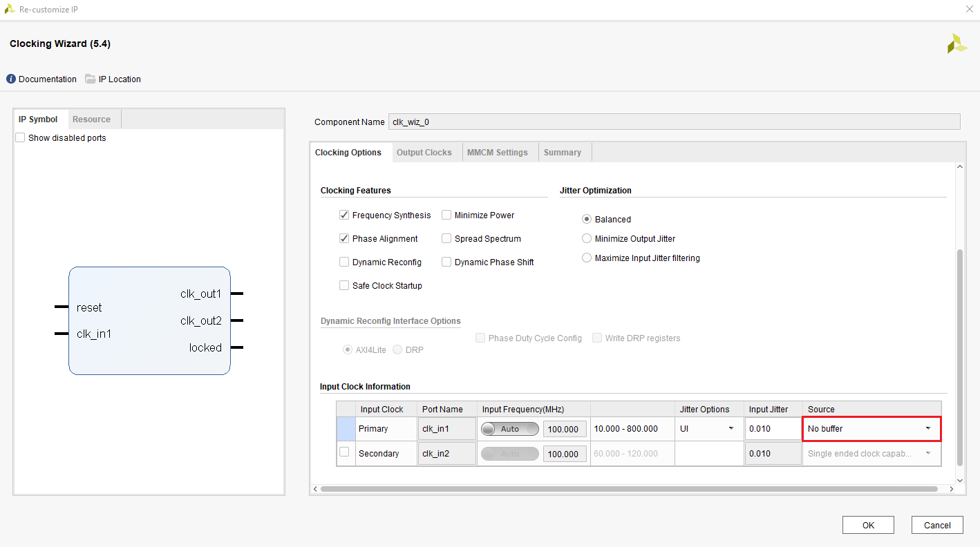This screenshot has height=547, width=980.
Task: Toggle the Auto frequency switch
Action: tap(509, 429)
